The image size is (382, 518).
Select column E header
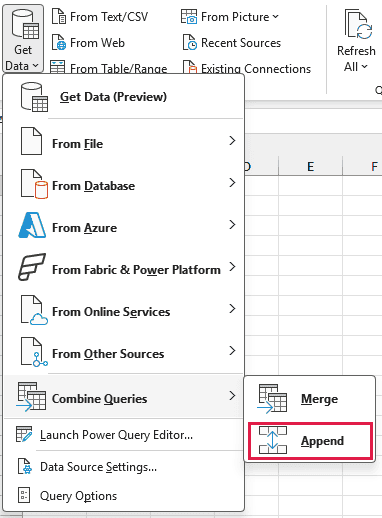[x=310, y=166]
